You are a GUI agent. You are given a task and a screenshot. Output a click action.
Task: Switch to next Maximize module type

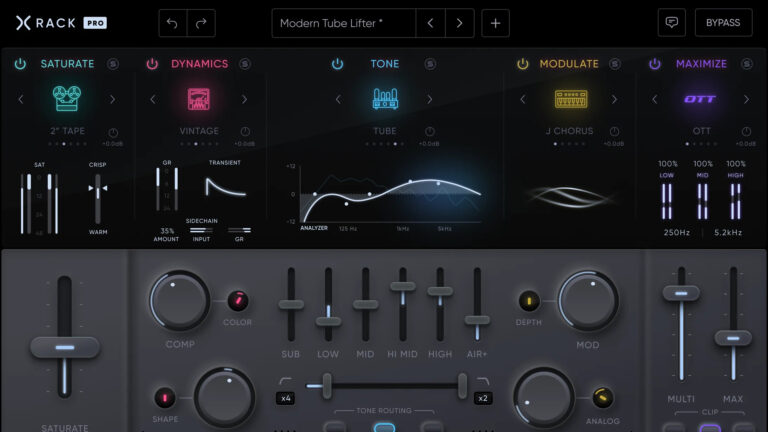click(x=746, y=99)
